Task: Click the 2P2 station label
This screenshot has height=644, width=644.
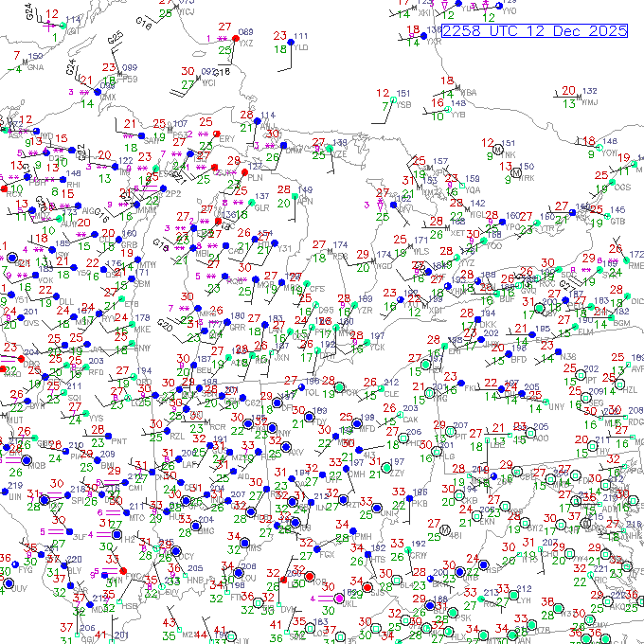Action: click(x=173, y=194)
